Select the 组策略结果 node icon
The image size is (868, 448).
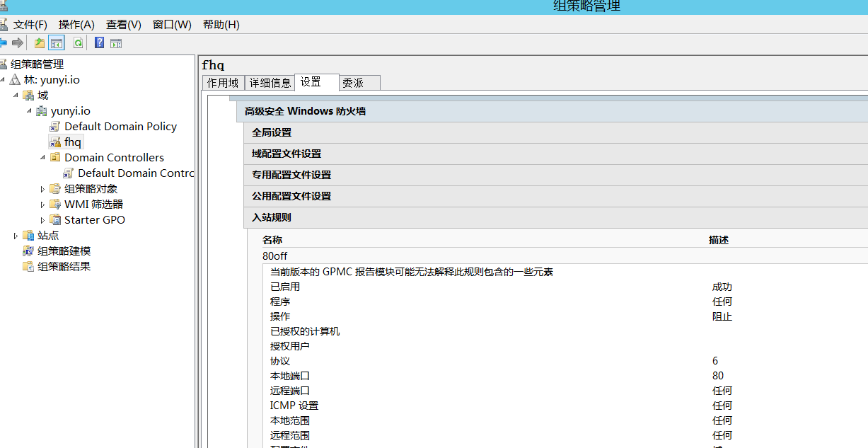(x=28, y=267)
